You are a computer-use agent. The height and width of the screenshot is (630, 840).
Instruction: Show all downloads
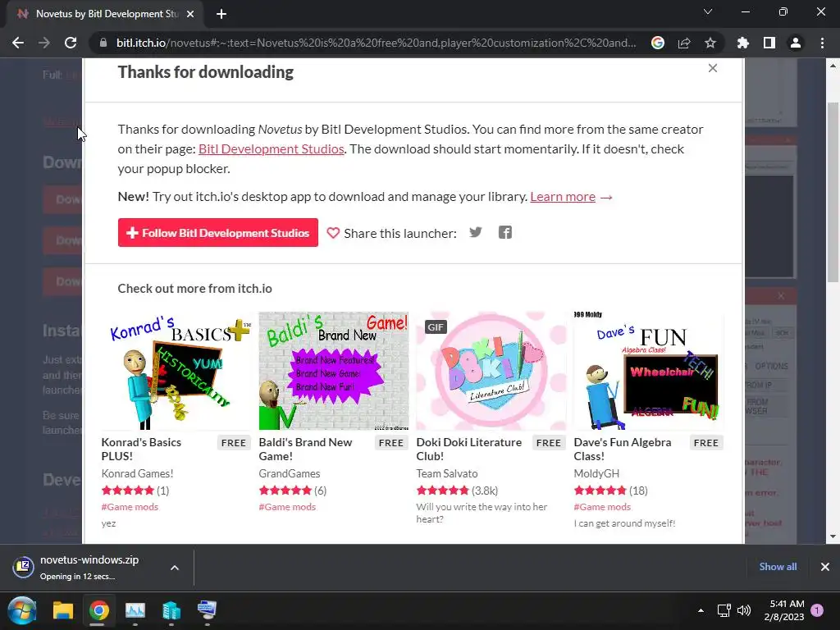pos(778,567)
